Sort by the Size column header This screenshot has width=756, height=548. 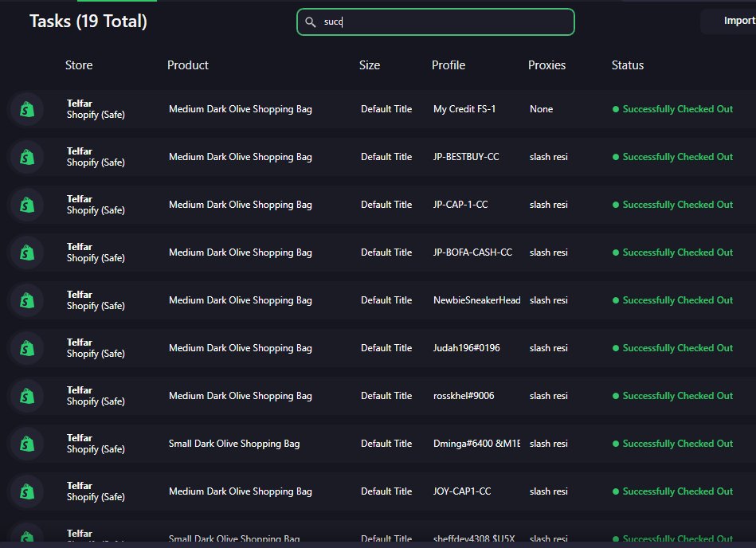pos(370,65)
